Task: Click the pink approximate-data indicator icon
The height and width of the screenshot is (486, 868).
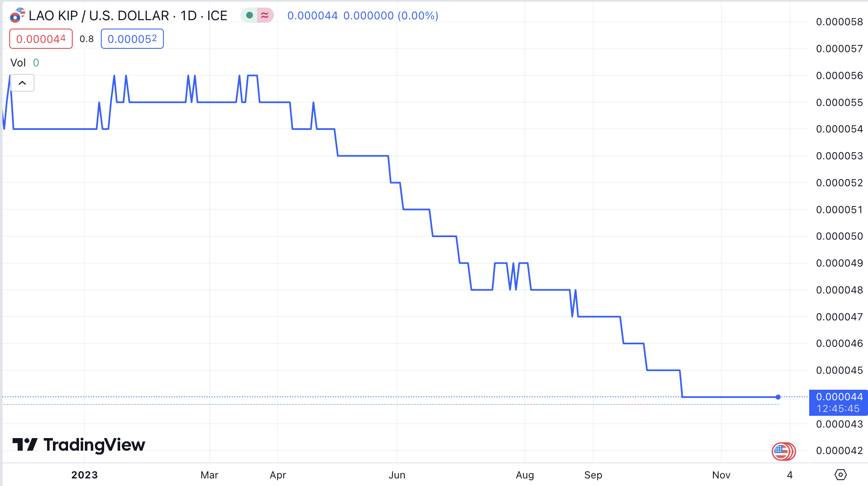Action: coord(265,16)
